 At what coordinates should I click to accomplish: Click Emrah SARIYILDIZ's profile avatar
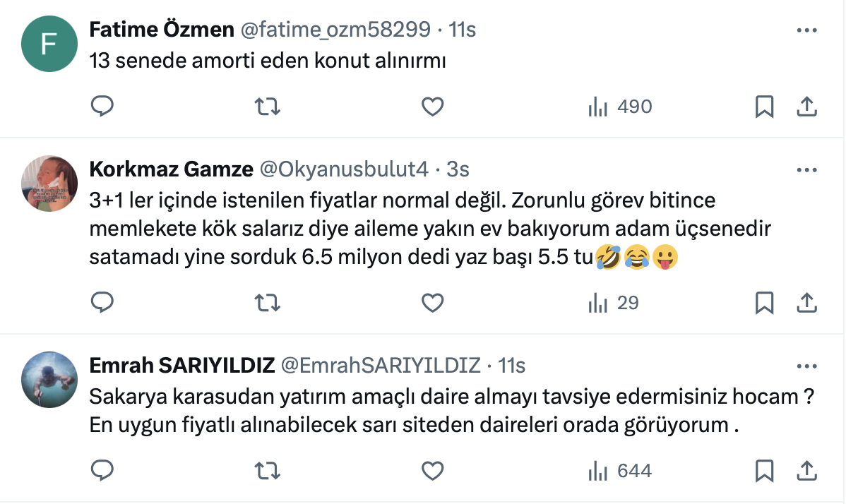(49, 378)
